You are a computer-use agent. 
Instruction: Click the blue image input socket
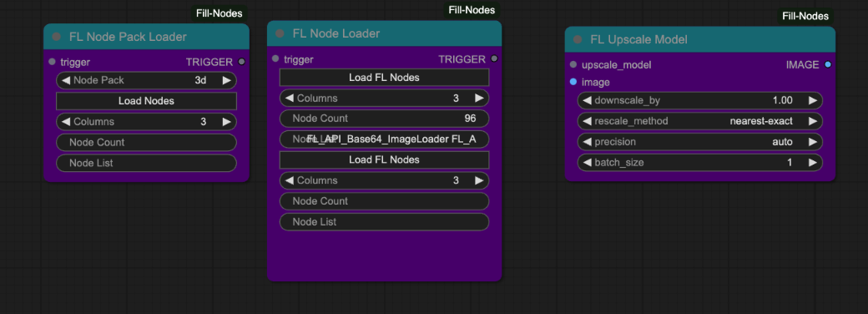573,82
